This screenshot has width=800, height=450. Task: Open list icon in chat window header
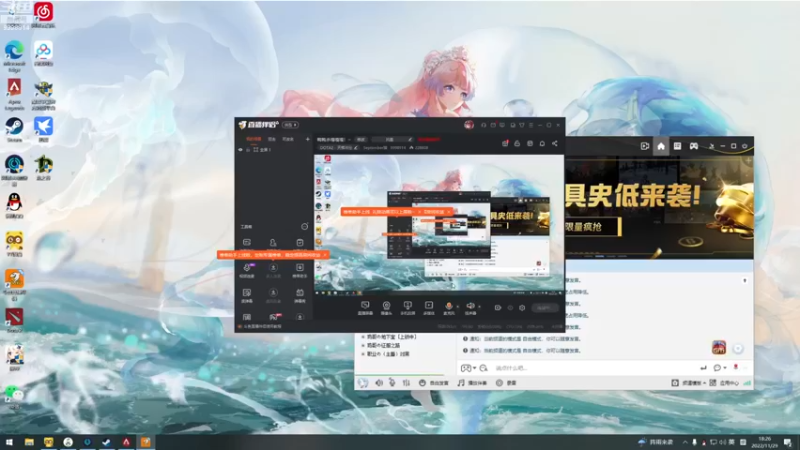pyautogui.click(x=677, y=146)
